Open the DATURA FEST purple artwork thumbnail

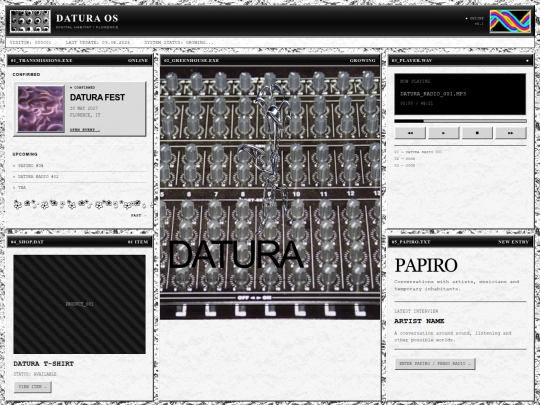pos(41,109)
